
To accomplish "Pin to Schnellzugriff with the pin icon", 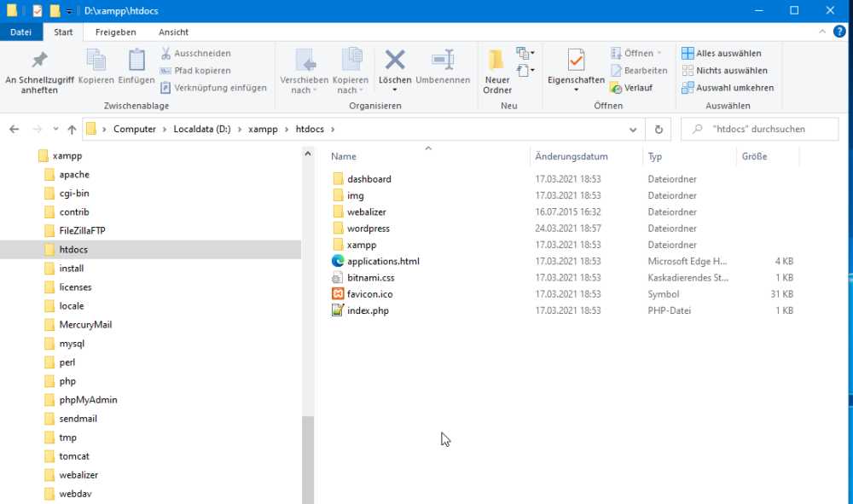I will (39, 60).
